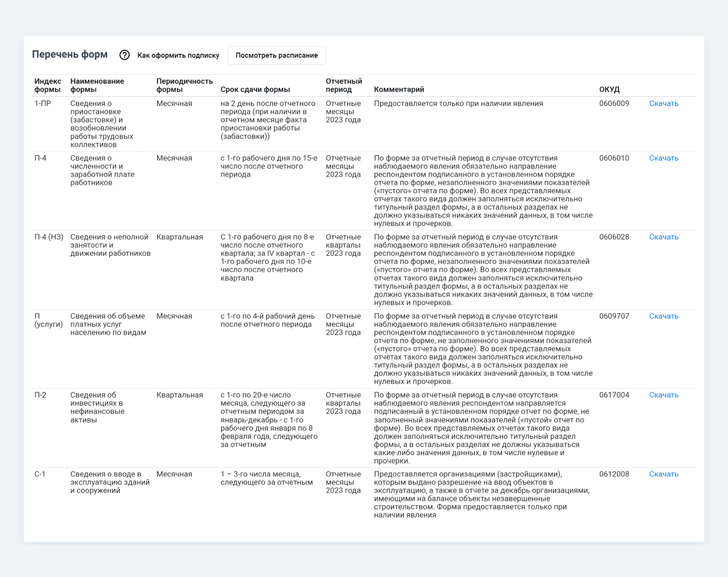Click the "Индекс формы" column header
The image size is (728, 577).
(48, 85)
